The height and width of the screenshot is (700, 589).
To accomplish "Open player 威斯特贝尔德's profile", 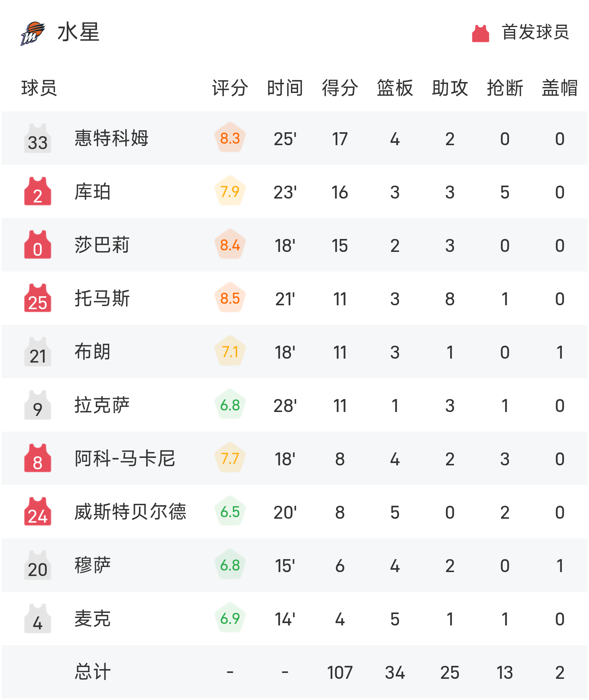I will (130, 512).
